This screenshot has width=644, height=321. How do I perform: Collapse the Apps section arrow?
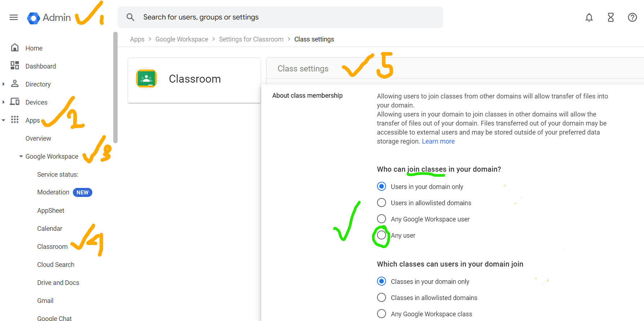pyautogui.click(x=4, y=120)
